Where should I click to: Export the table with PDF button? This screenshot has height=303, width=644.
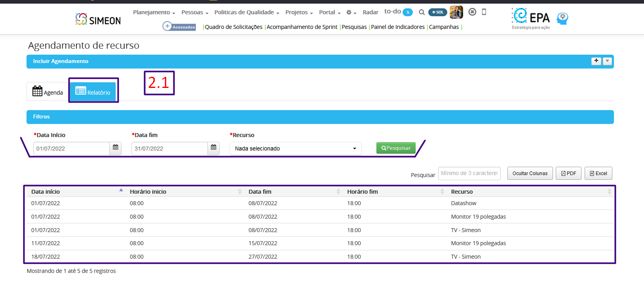(568, 173)
